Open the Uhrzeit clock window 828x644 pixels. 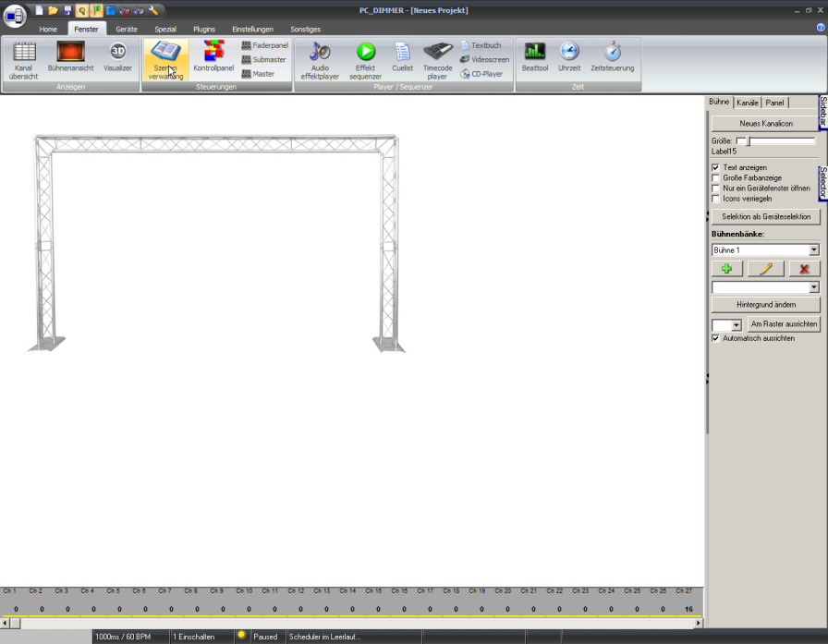click(x=569, y=57)
